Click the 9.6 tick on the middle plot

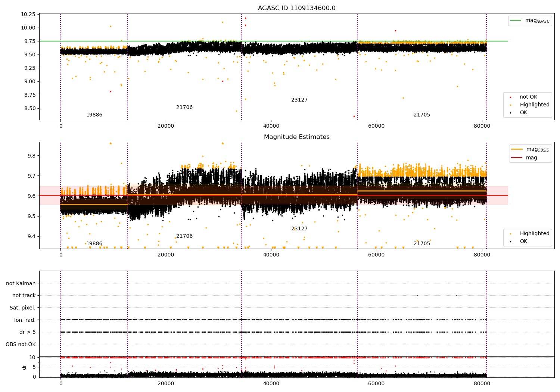point(31,196)
